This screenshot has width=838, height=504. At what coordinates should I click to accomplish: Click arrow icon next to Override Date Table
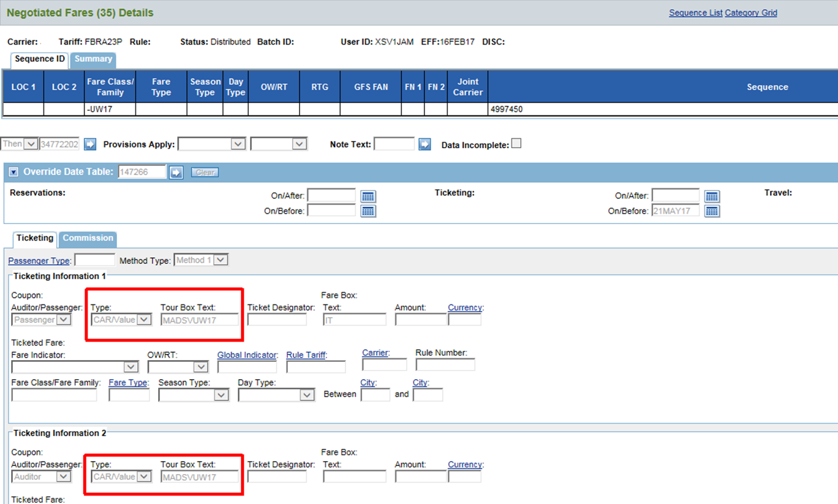[176, 173]
